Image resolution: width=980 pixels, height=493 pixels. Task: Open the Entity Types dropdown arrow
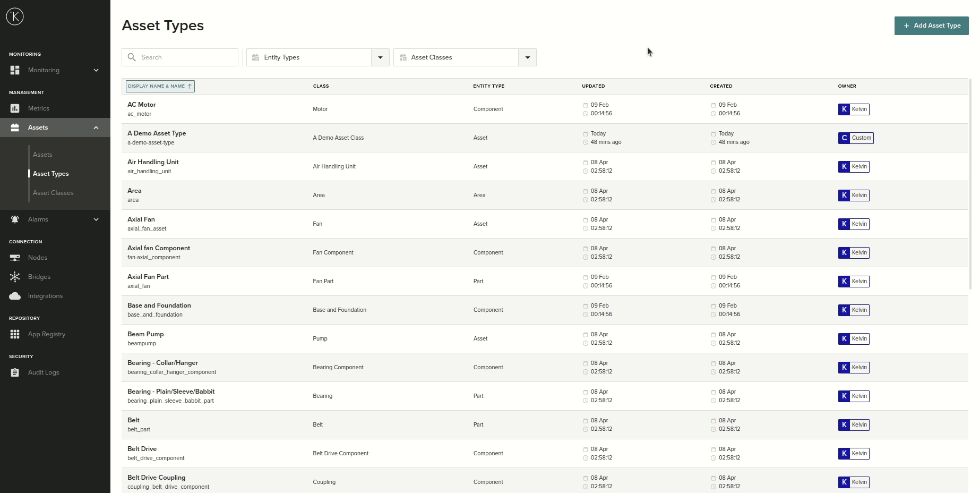pos(380,57)
